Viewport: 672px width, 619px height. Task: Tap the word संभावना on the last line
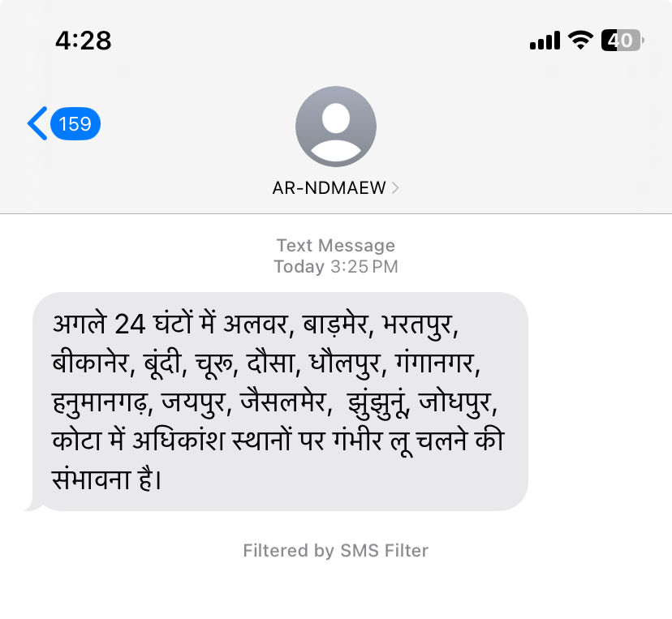(x=91, y=479)
